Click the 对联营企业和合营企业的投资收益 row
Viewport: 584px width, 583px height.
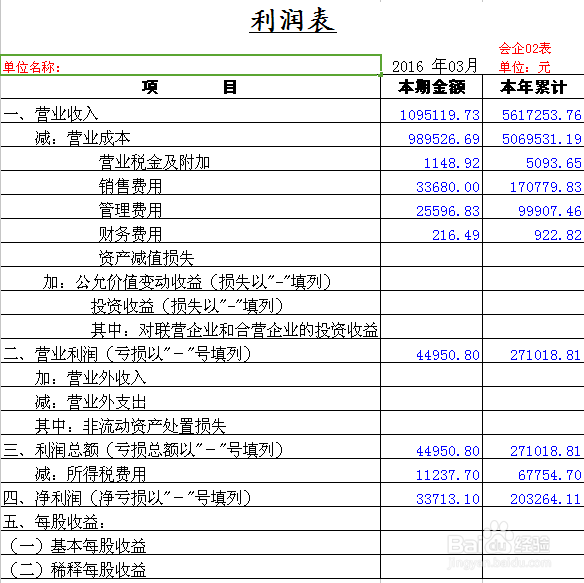click(x=235, y=330)
